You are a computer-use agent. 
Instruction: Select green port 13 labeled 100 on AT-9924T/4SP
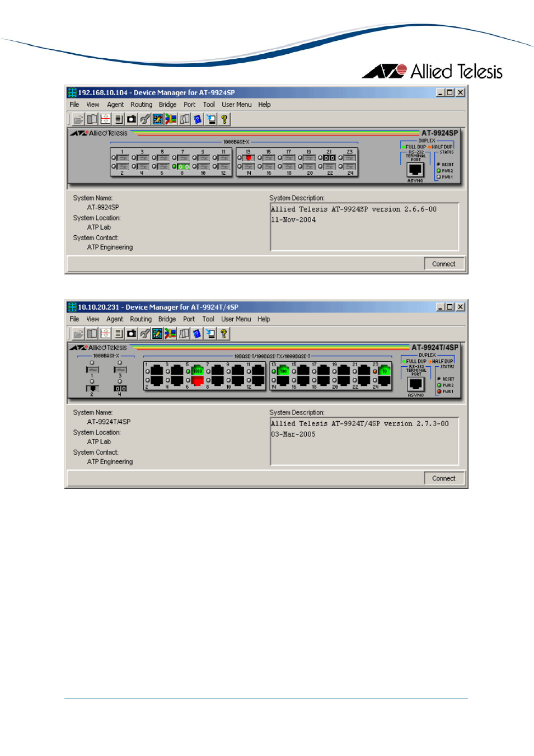pos(283,370)
